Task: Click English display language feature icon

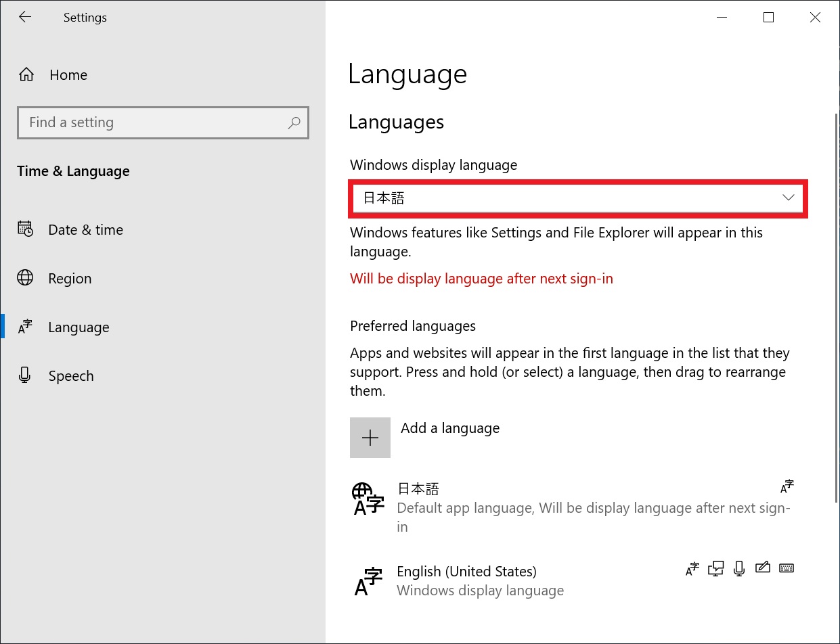Action: [x=692, y=568]
